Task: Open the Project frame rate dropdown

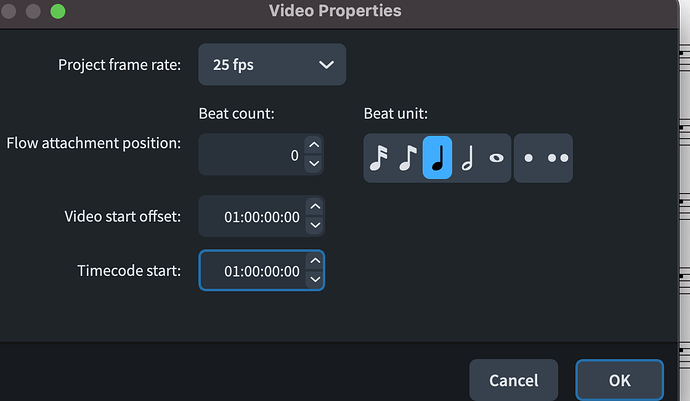Action: point(272,64)
